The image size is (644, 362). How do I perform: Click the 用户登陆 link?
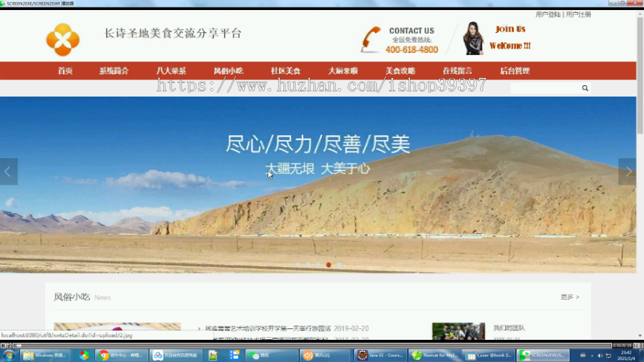pyautogui.click(x=548, y=14)
